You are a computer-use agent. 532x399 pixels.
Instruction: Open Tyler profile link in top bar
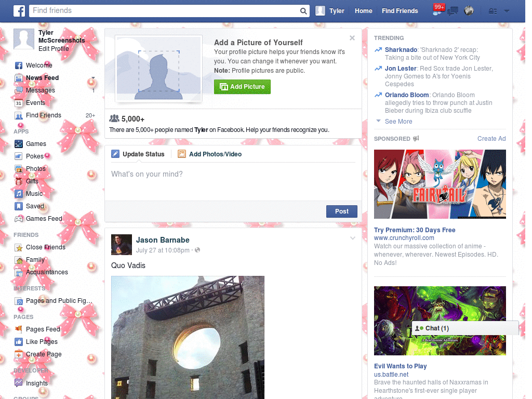[337, 11]
